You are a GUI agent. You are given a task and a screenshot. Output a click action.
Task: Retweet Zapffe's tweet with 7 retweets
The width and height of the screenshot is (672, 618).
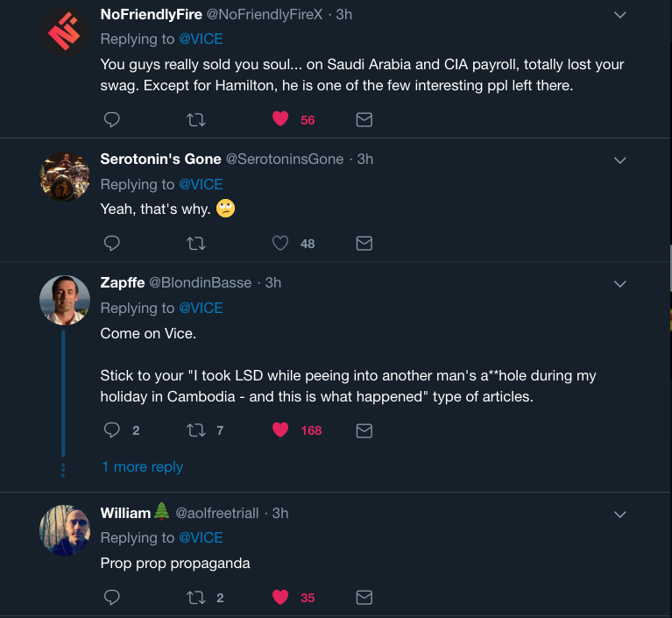click(196, 430)
